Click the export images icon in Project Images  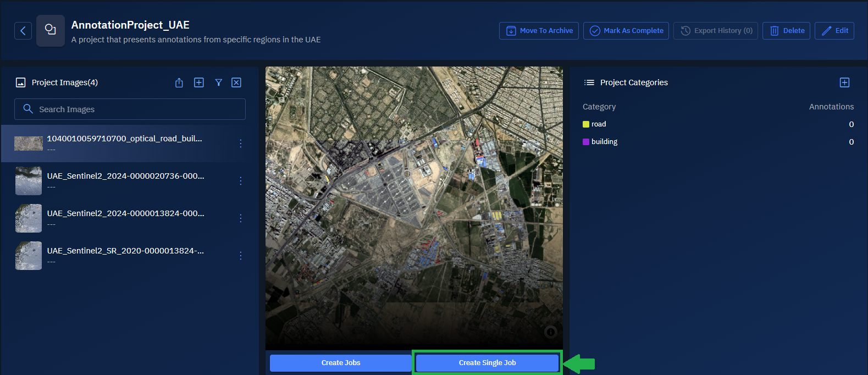[x=179, y=82]
